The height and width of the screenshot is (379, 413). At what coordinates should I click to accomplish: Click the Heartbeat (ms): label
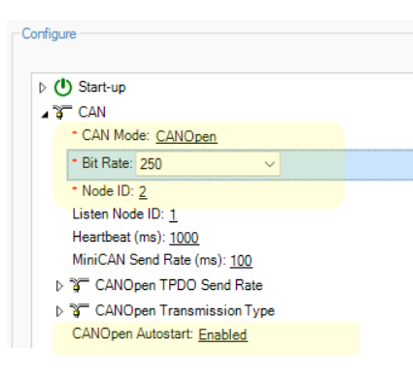point(119,237)
